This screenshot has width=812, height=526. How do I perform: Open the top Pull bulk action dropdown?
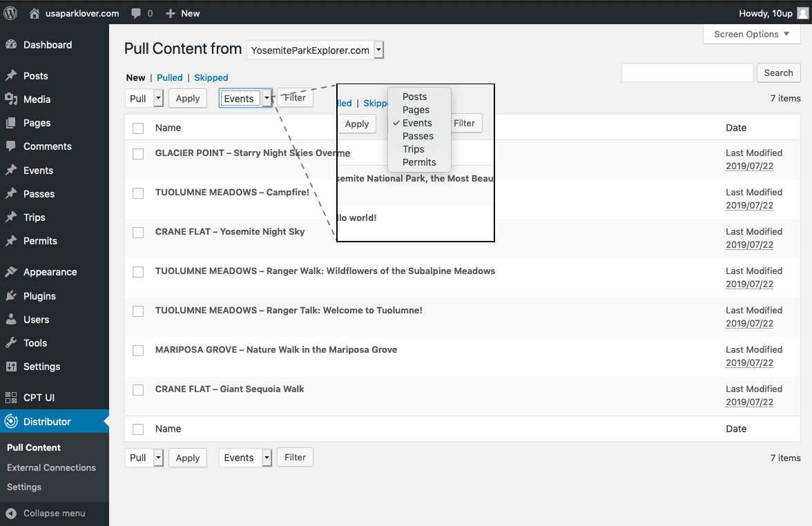[x=144, y=98]
